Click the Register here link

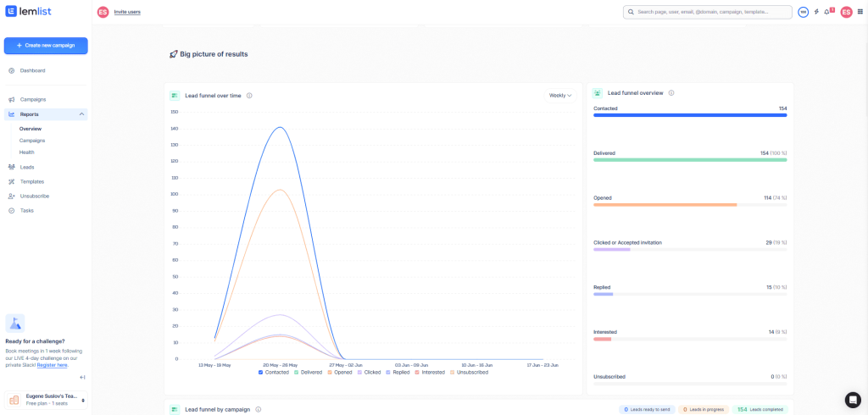tap(53, 365)
